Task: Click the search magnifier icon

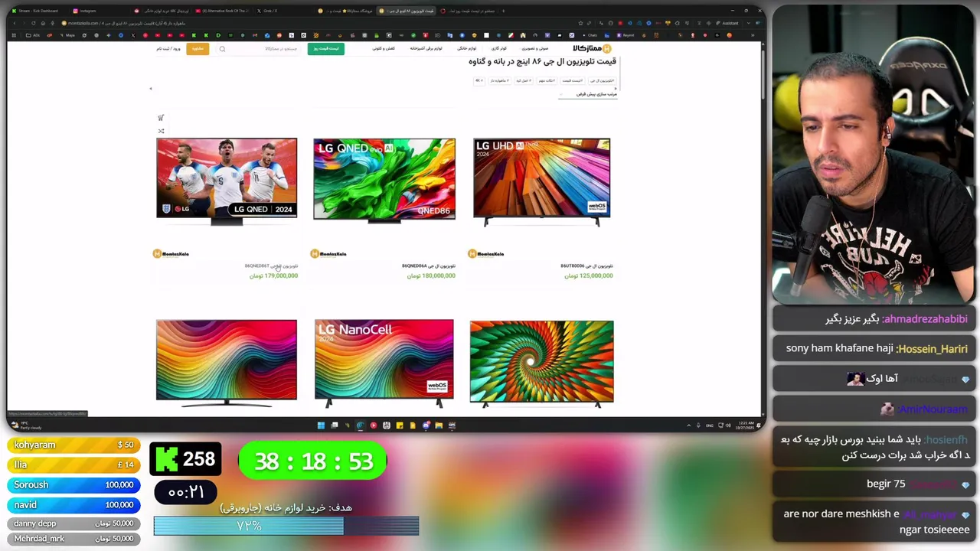Action: (222, 49)
